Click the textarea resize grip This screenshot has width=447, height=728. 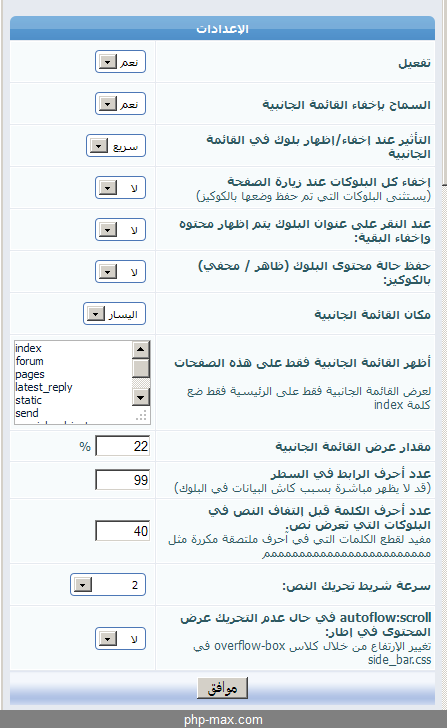tap(142, 416)
